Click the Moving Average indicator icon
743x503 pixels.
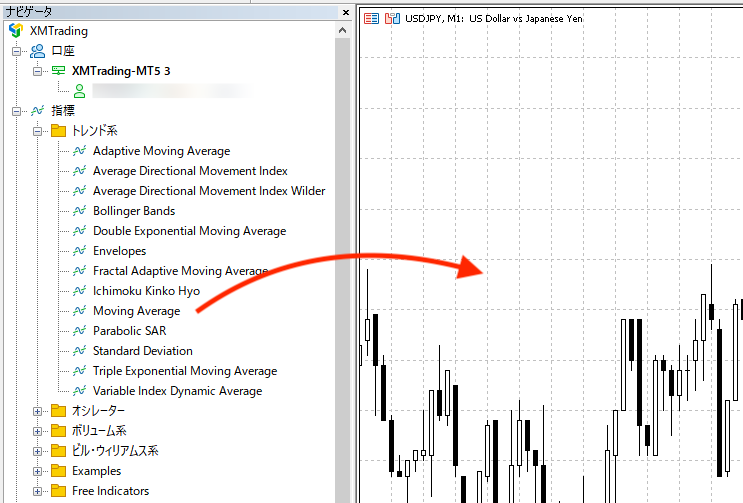[79, 311]
